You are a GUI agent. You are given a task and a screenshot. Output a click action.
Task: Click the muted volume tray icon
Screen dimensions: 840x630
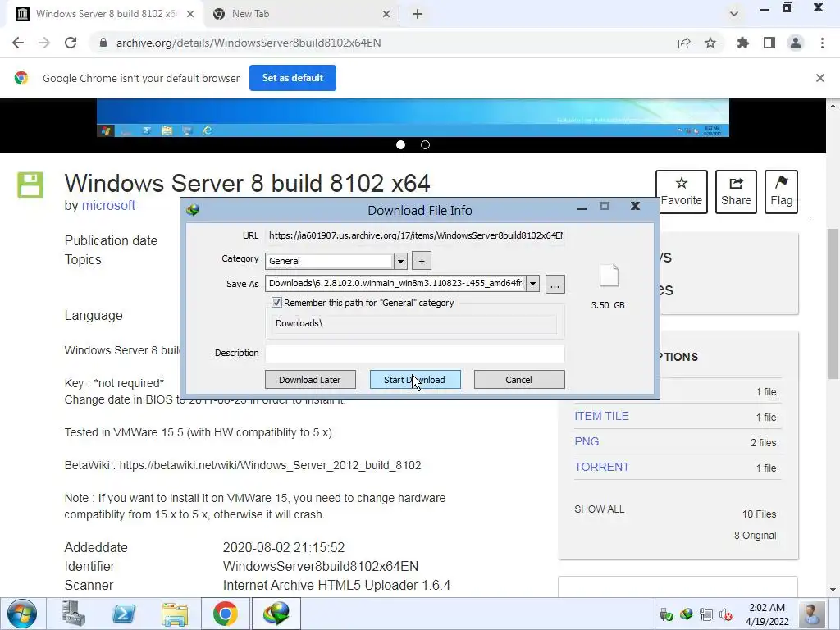[726, 615]
